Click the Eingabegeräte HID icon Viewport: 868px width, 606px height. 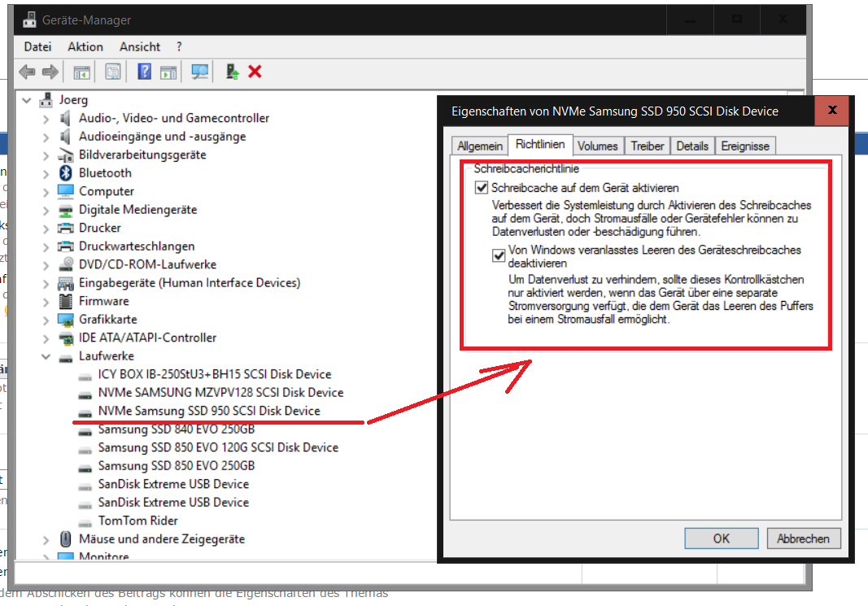(66, 283)
